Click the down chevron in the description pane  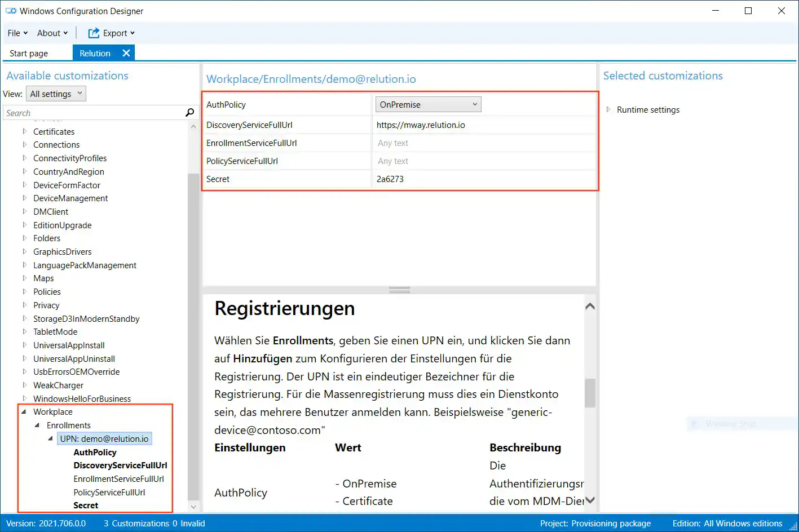(590, 499)
